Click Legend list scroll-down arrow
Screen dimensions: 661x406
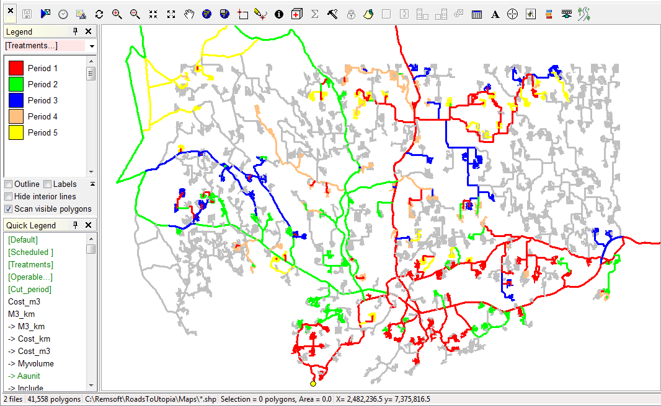[x=91, y=172]
